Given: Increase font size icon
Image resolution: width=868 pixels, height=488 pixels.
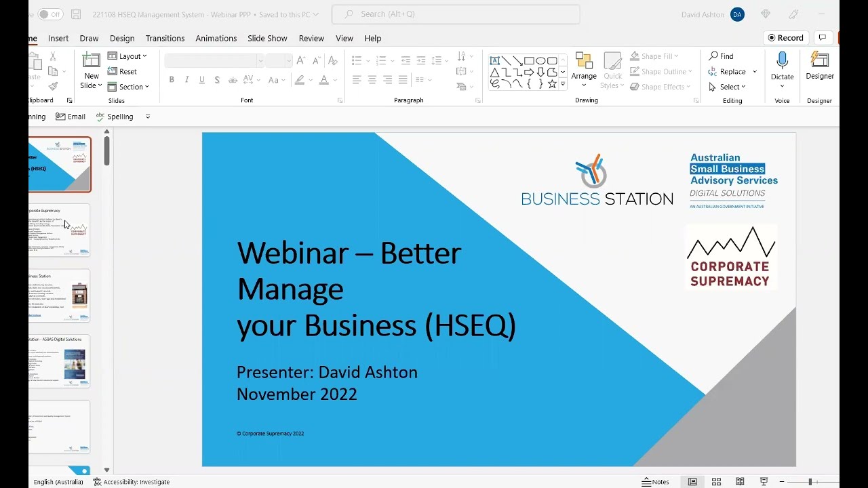Looking at the screenshot, I should click(x=300, y=60).
